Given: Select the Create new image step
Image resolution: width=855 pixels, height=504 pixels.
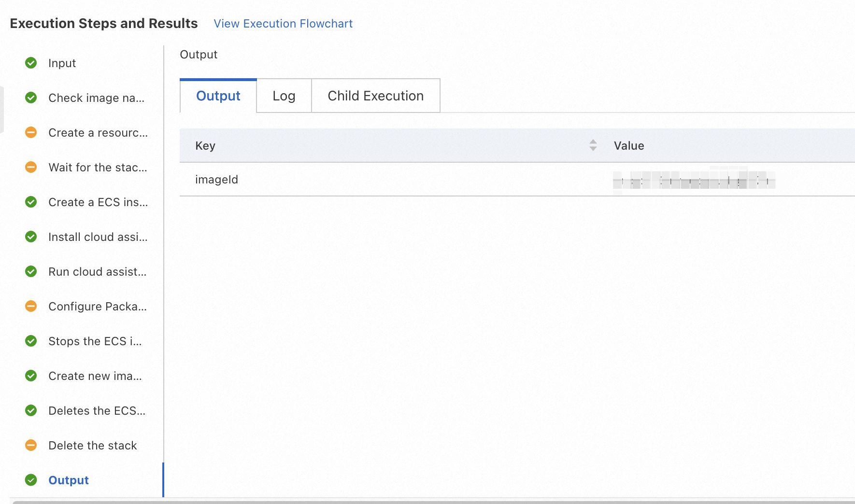Looking at the screenshot, I should (95, 376).
